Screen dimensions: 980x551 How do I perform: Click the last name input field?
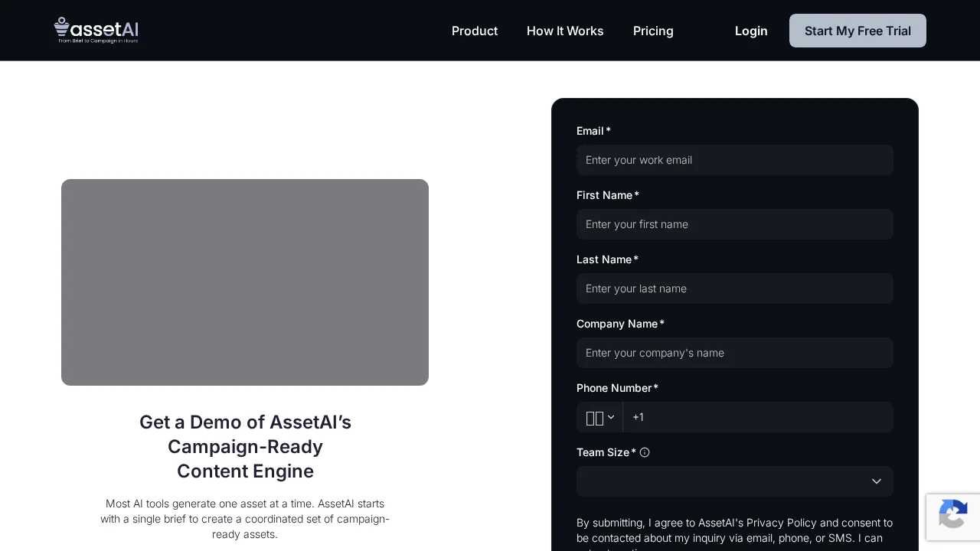pyautogui.click(x=734, y=289)
